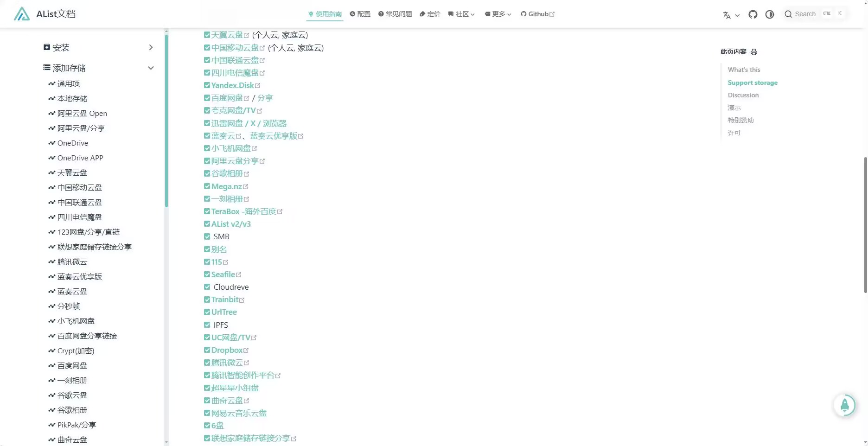
Task: Click the search magnifier icon
Action: pos(788,14)
